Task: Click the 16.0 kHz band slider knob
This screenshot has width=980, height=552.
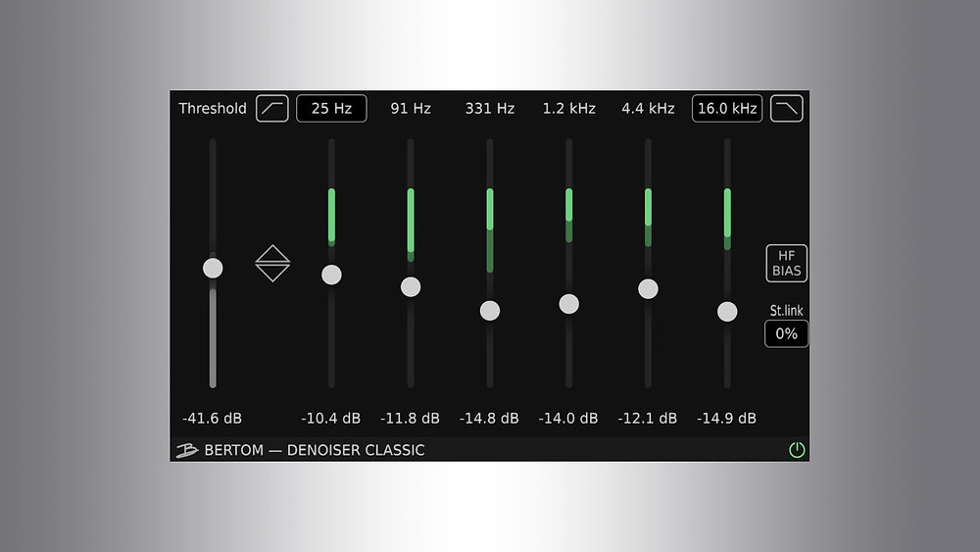Action: (727, 312)
